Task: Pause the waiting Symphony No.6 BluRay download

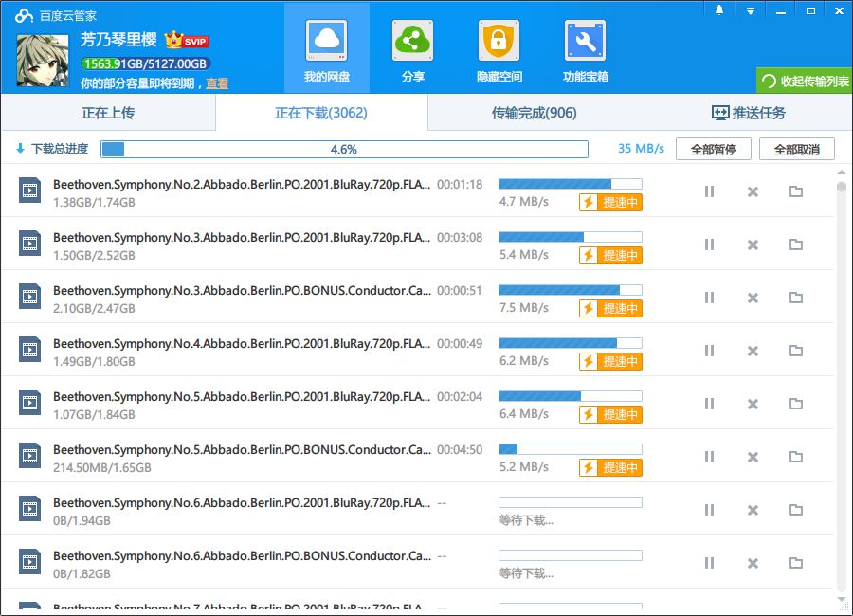Action: [x=709, y=510]
